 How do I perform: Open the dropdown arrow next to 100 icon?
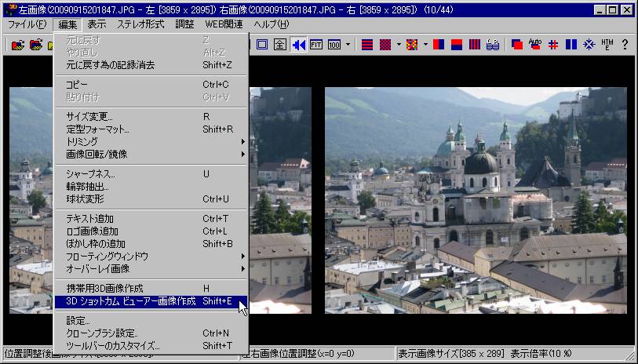pos(348,45)
